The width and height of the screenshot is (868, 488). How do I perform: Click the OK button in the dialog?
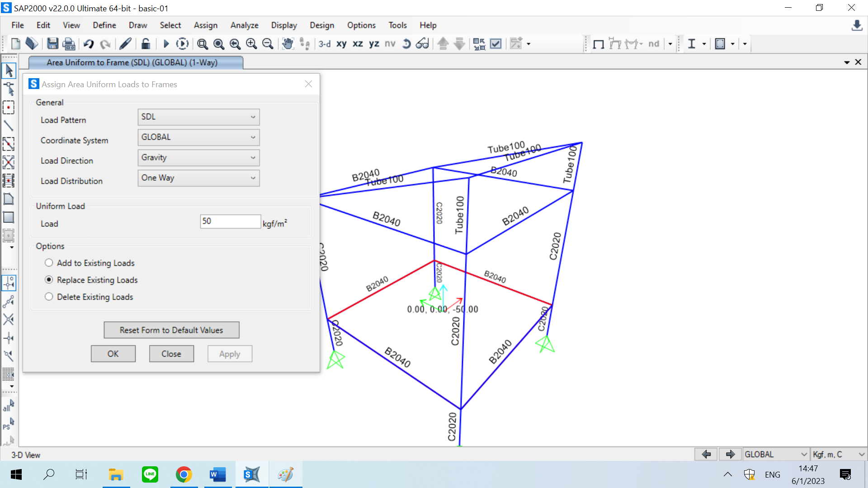(113, 354)
